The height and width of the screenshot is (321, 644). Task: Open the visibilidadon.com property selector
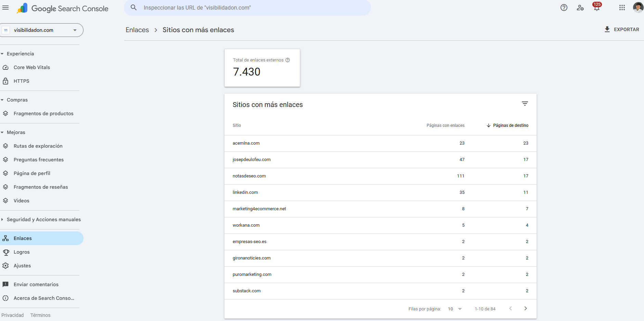point(42,30)
